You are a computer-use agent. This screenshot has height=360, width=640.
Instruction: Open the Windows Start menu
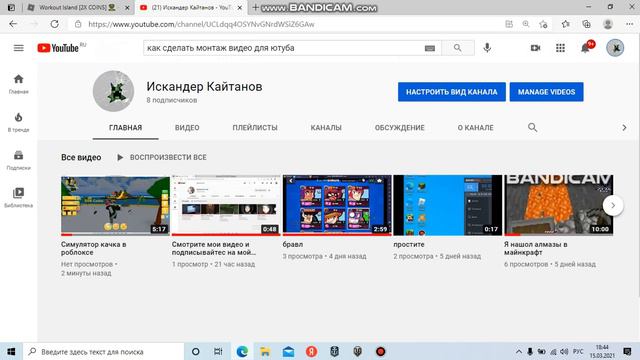(11, 351)
